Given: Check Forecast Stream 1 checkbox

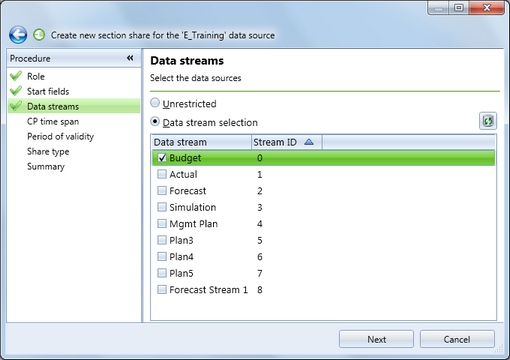Looking at the screenshot, I should 162,289.
